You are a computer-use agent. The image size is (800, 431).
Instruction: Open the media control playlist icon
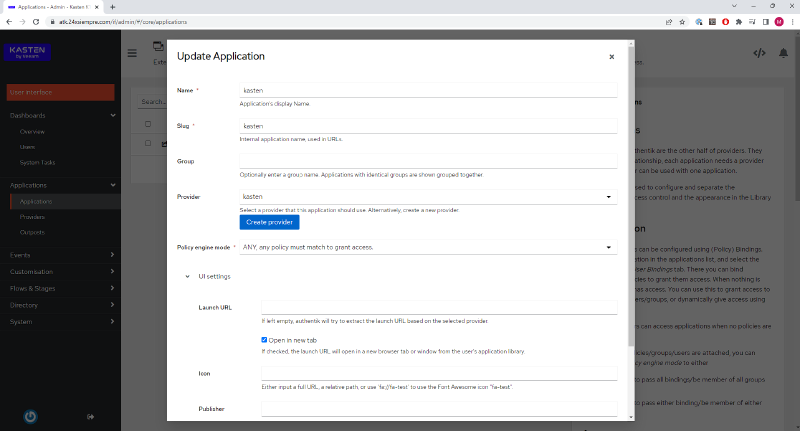pos(752,22)
